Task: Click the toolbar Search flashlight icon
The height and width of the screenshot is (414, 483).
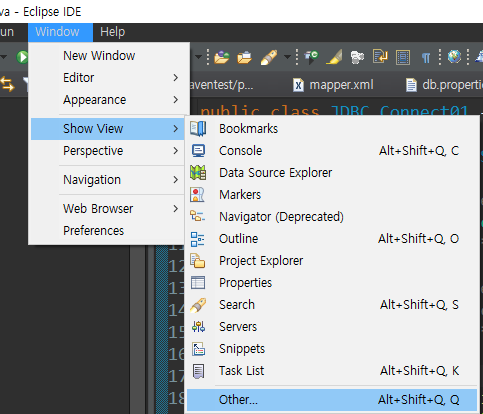Action: [269, 57]
